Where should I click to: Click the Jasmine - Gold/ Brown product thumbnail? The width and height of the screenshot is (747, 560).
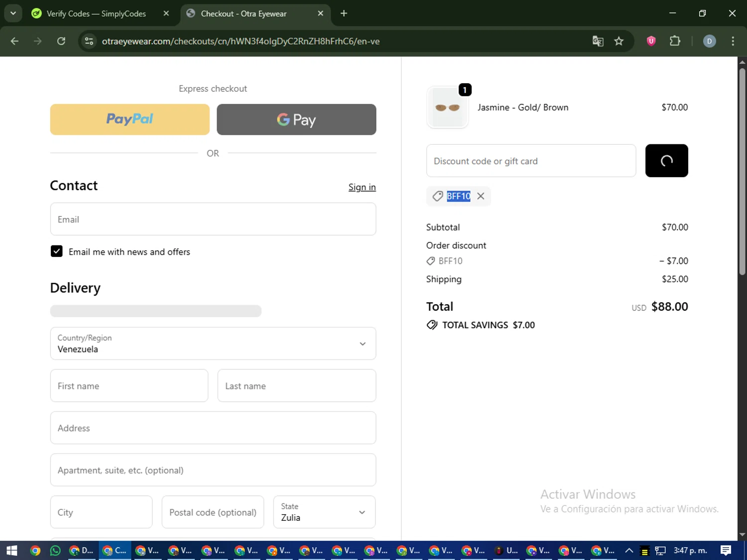(x=448, y=108)
